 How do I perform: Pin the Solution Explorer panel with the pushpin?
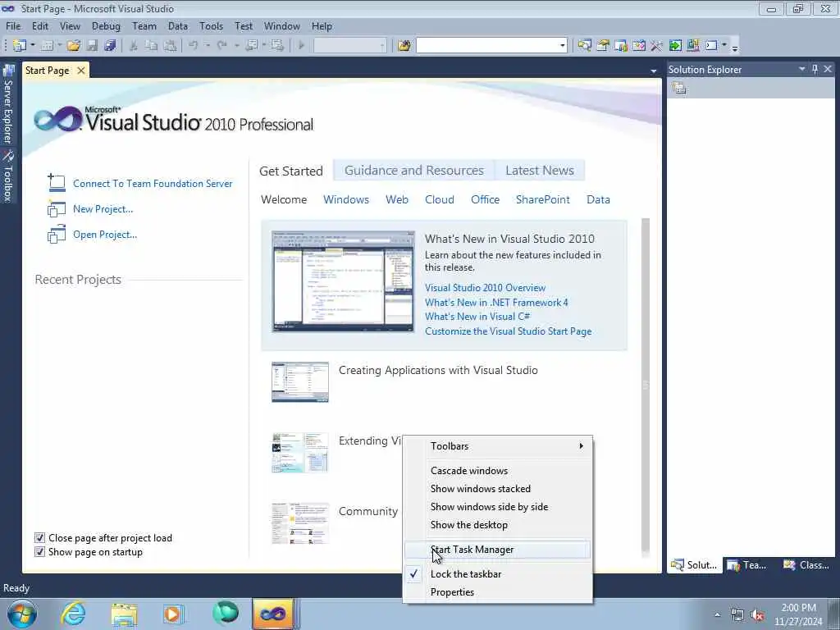click(815, 69)
